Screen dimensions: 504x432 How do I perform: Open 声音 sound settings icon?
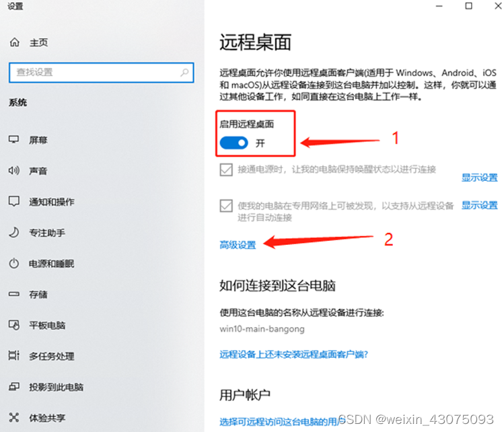(14, 170)
